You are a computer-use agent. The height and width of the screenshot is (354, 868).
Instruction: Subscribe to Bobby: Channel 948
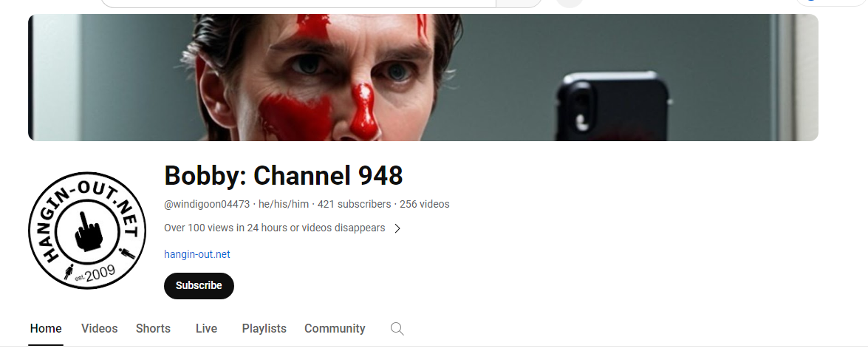point(199,286)
